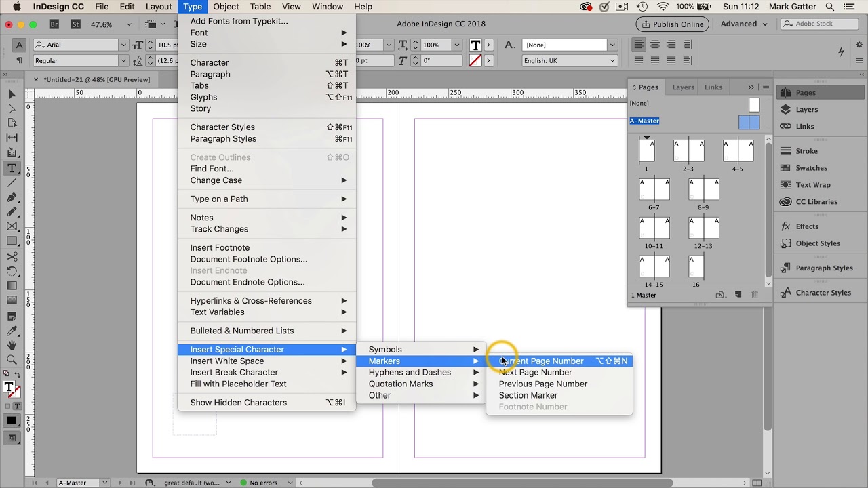This screenshot has width=868, height=488.
Task: Pick the Eyedropper tool
Action: tap(12, 331)
